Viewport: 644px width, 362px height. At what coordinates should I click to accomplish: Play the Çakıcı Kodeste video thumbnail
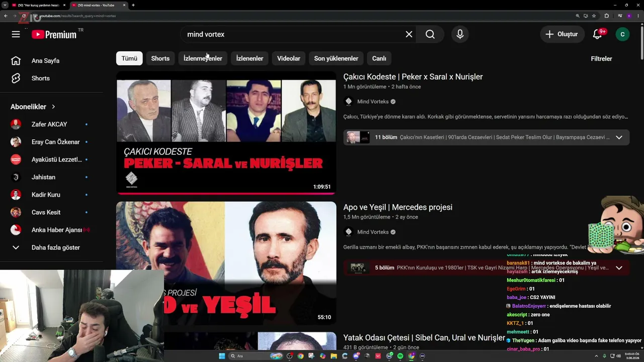point(226,133)
